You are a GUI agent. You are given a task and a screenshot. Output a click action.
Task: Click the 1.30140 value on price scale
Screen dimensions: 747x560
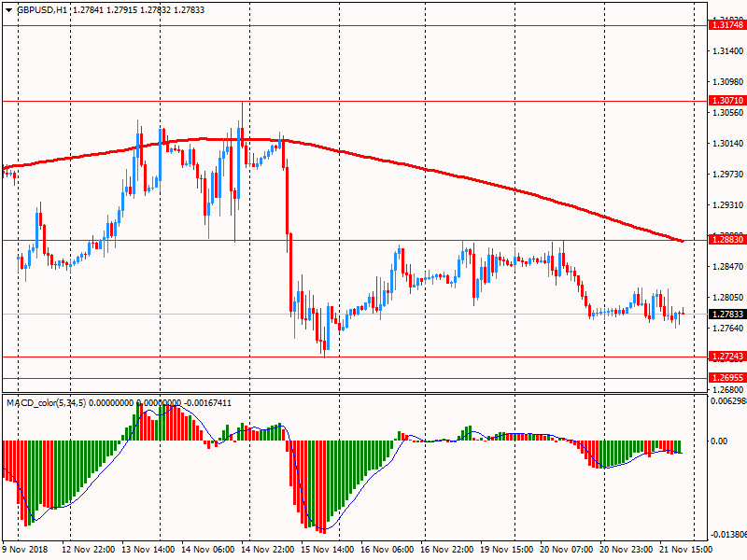click(726, 144)
